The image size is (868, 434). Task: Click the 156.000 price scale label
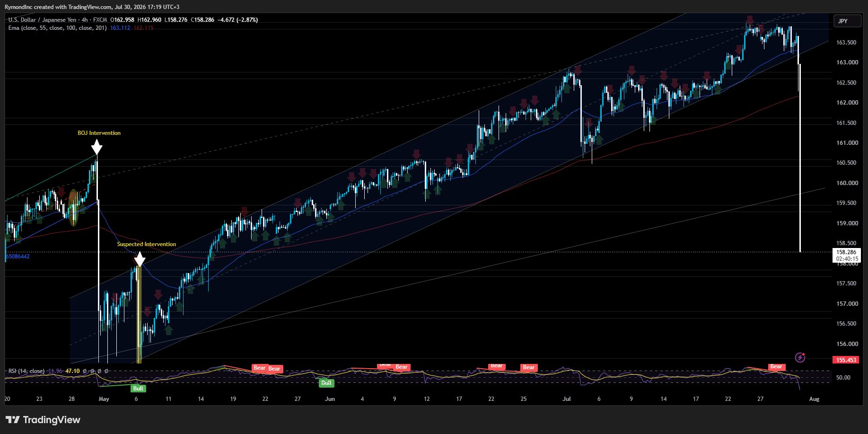(847, 344)
